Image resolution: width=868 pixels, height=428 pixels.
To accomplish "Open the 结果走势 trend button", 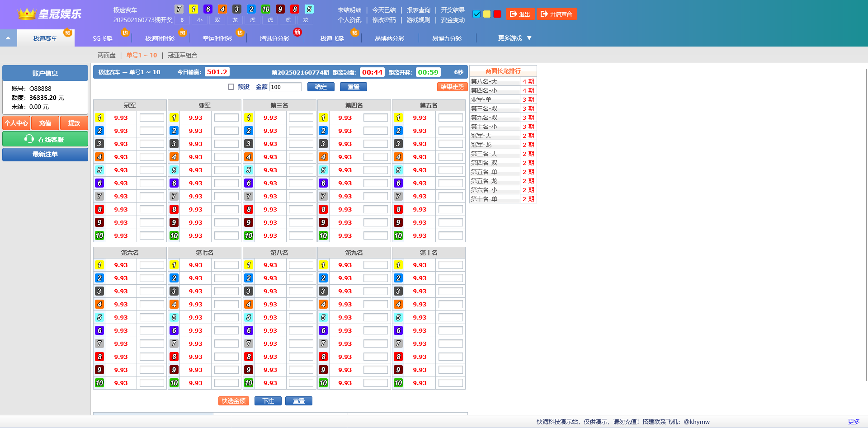I will [x=452, y=87].
